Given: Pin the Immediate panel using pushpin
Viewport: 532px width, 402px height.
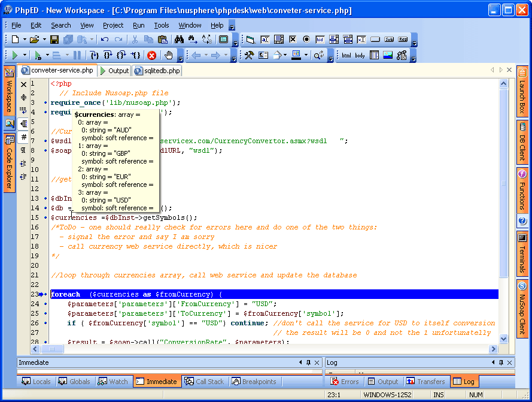Looking at the screenshot, I should (308, 362).
